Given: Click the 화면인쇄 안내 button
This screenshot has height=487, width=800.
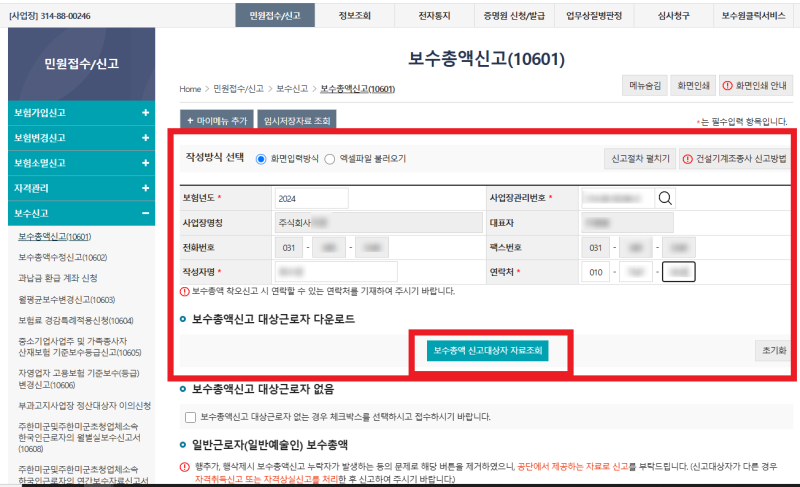Looking at the screenshot, I should (x=756, y=86).
